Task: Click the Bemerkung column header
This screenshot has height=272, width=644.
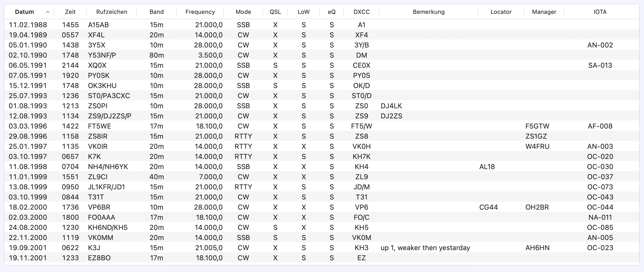Action: [428, 12]
